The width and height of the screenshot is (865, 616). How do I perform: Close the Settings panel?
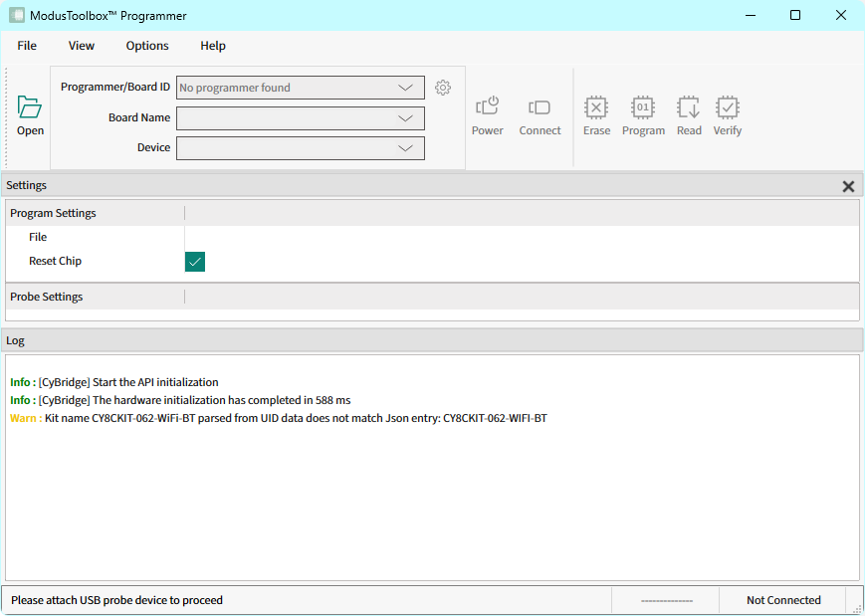click(x=848, y=186)
